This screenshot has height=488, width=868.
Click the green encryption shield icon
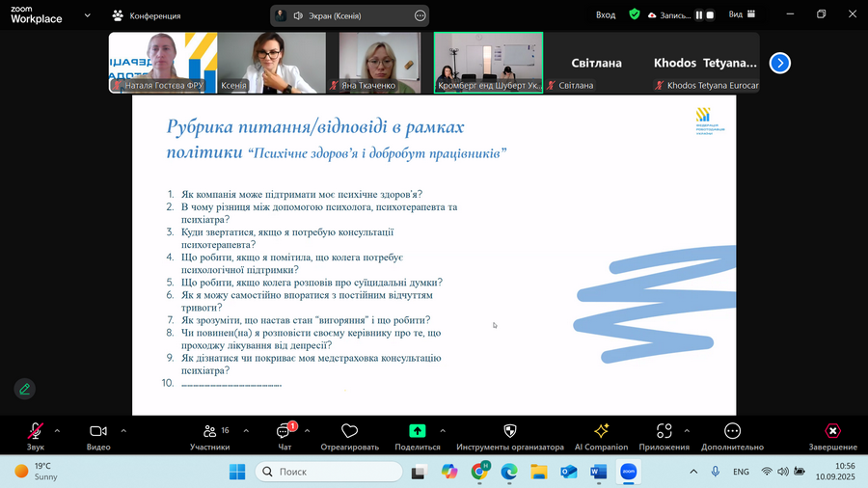click(634, 14)
